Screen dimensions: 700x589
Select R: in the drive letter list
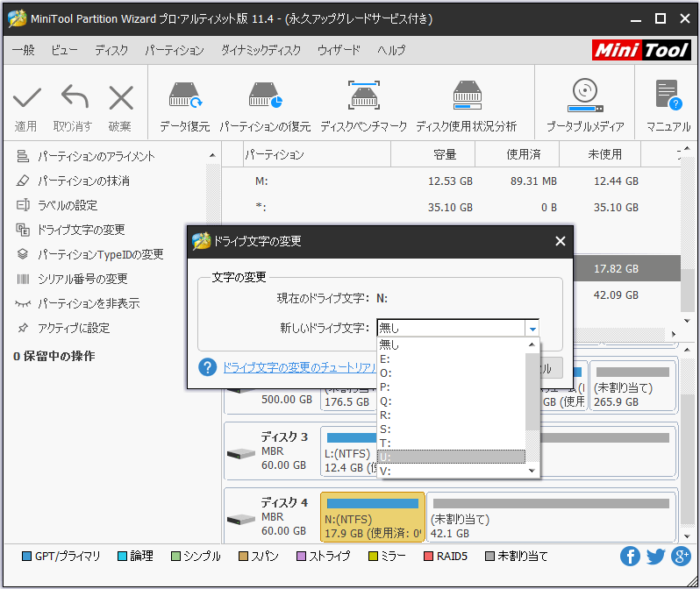pos(452,415)
